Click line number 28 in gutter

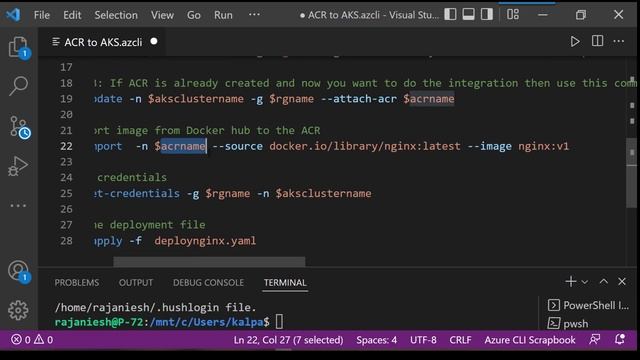[66, 241]
